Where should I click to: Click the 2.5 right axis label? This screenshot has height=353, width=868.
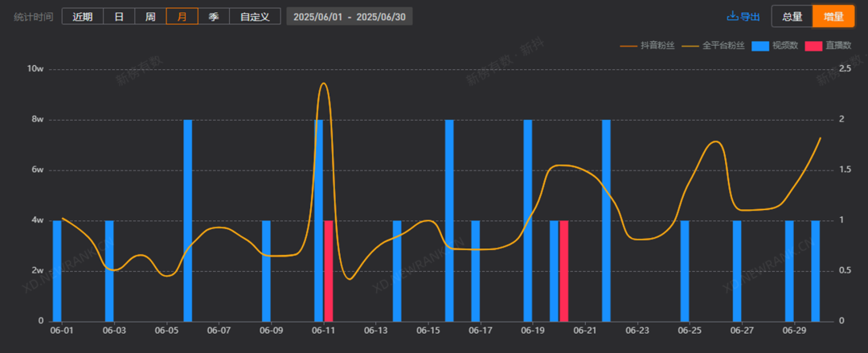[845, 68]
